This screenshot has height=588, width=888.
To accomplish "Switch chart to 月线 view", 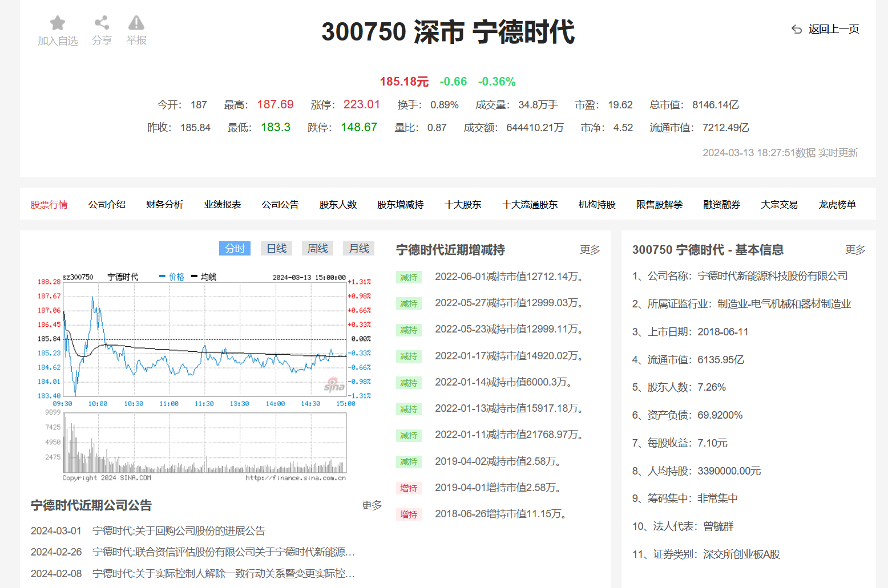I will [x=359, y=248].
